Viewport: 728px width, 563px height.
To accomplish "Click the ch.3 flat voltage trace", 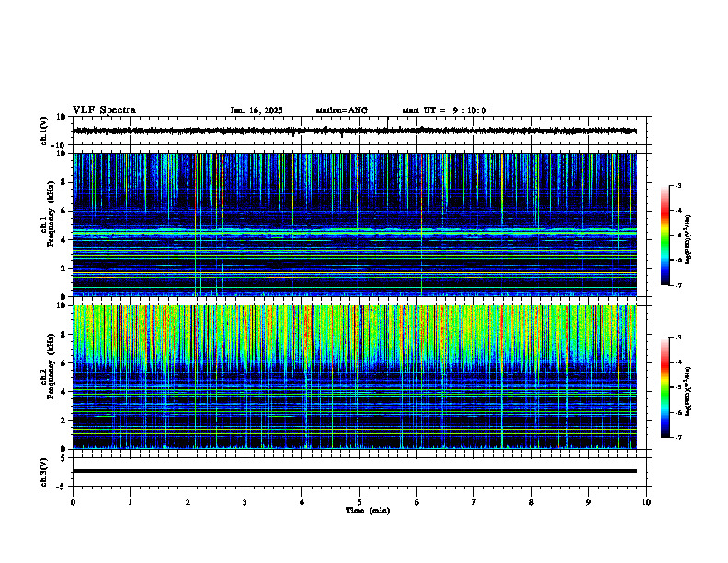I will pos(354,471).
